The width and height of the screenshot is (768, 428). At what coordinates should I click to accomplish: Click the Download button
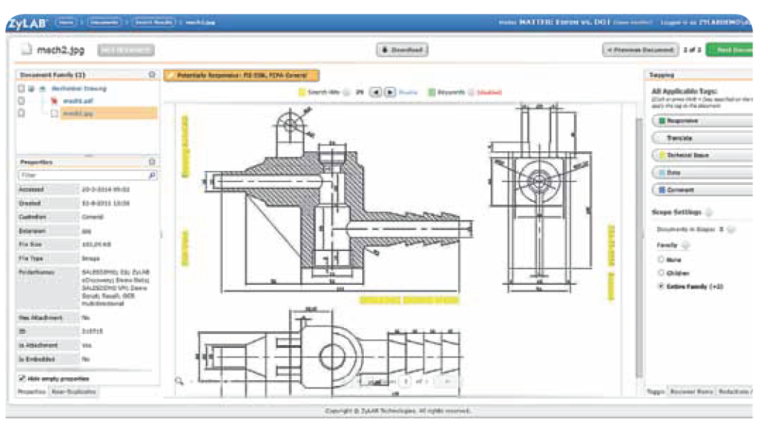[402, 49]
